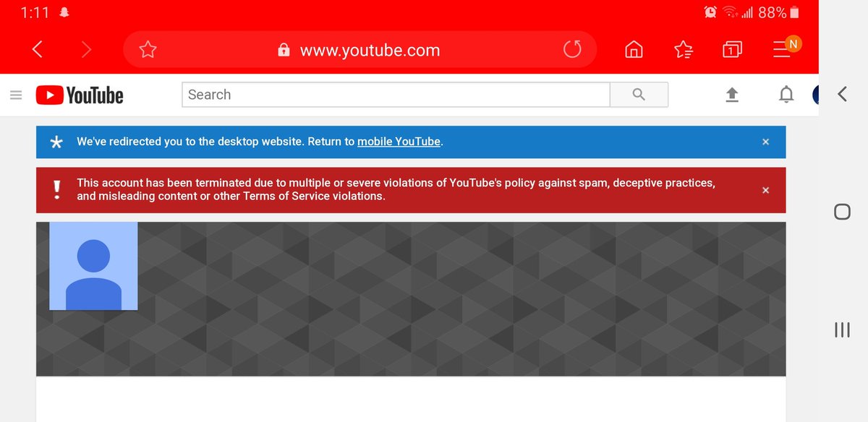Screen dimensions: 868x422
Task: Open the upload video icon
Action: (732, 95)
